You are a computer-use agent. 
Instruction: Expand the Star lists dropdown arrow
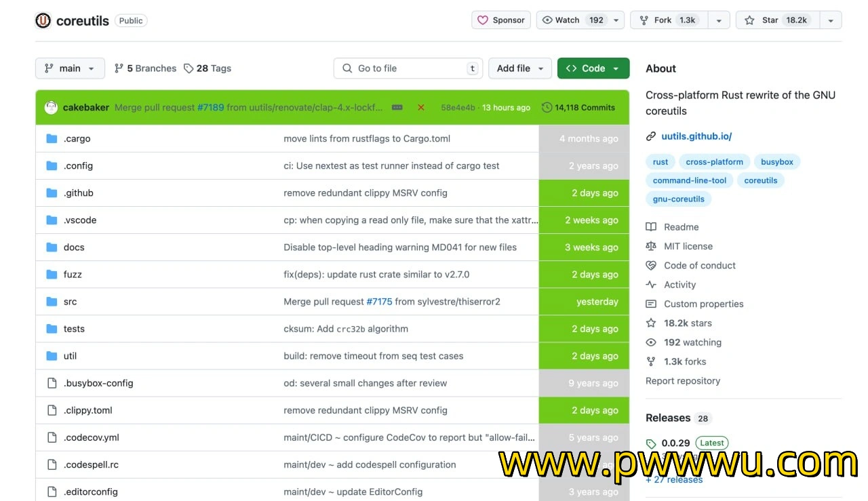tap(831, 20)
